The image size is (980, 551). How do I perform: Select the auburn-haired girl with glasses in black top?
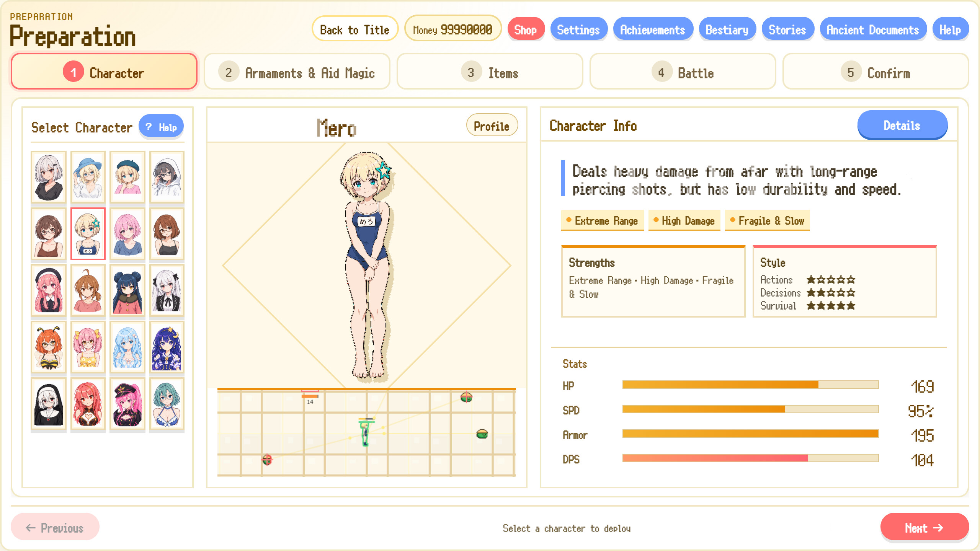(x=167, y=234)
